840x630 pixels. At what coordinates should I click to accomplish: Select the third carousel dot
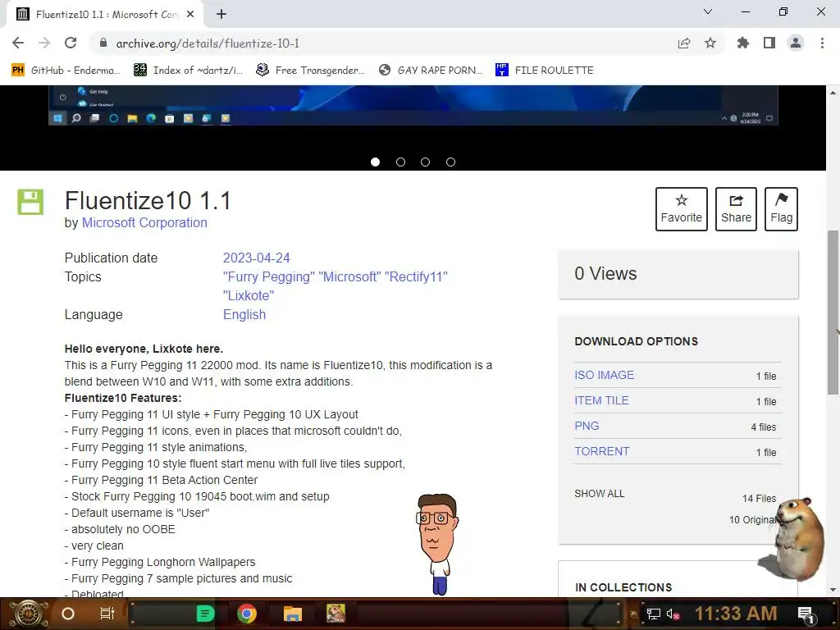[426, 162]
